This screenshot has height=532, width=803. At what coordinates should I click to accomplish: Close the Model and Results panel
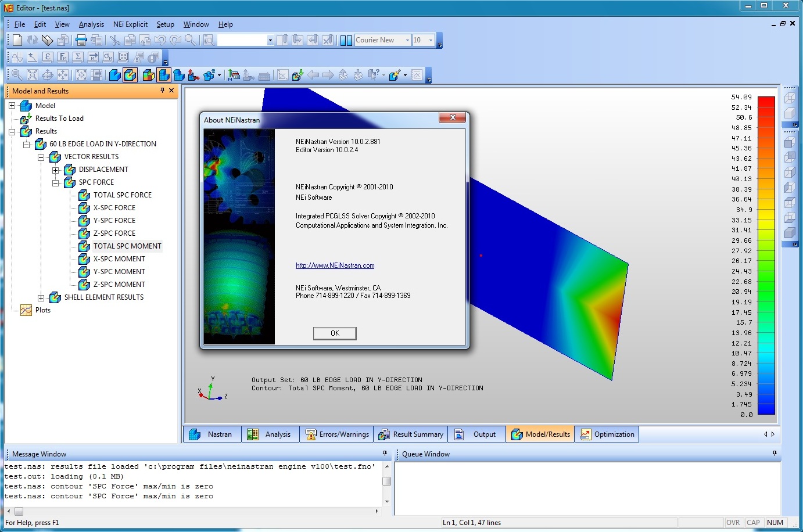pyautogui.click(x=171, y=91)
